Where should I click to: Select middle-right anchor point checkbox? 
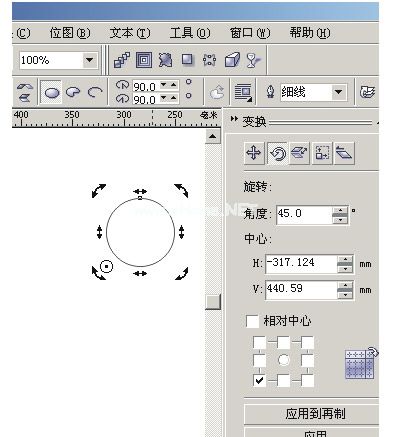tap(307, 360)
